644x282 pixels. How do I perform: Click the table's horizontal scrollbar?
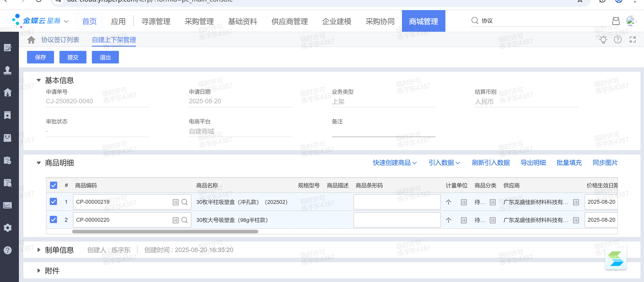(165, 232)
